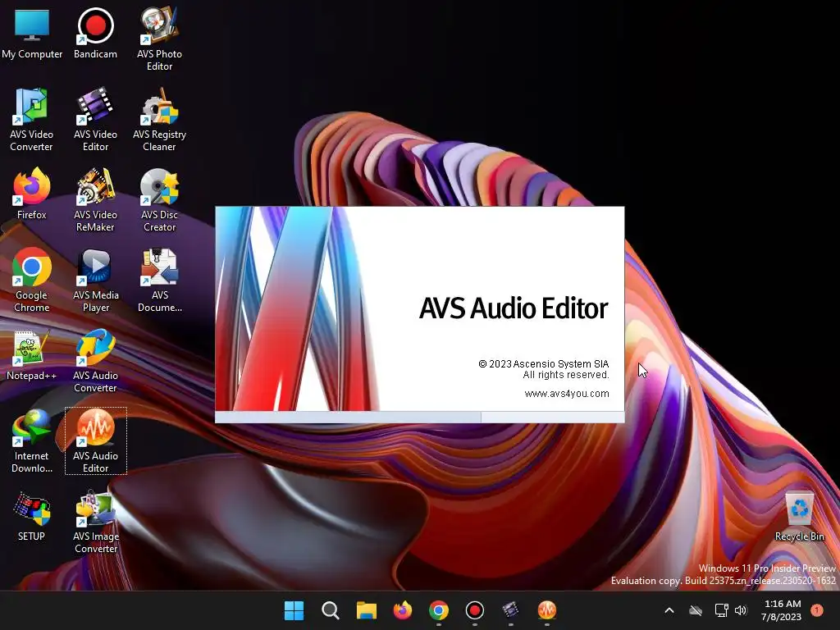Select the AVS Media Player shortcut
840x630 pixels.
pos(95,281)
